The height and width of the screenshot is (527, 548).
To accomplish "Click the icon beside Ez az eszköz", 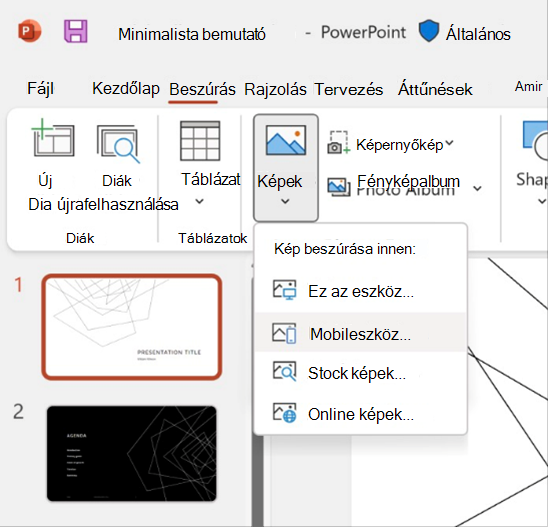I will tap(284, 290).
